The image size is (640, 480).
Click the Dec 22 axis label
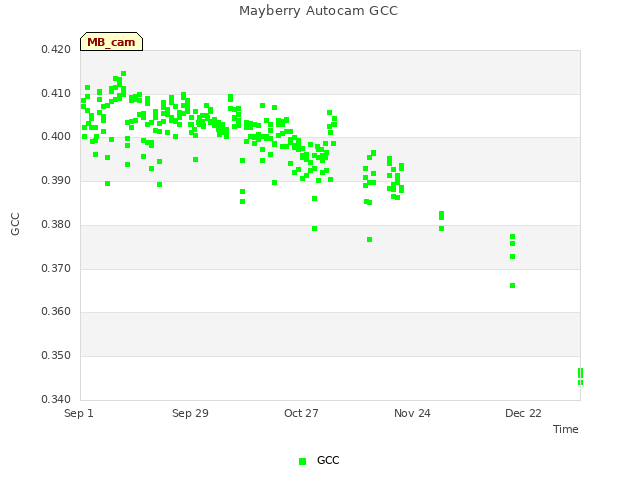tap(523, 413)
